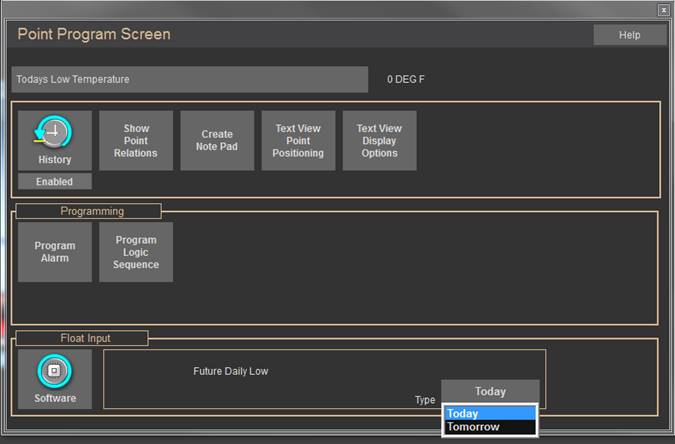Select Today from the dropdown list
675x444 pixels.
(489, 414)
